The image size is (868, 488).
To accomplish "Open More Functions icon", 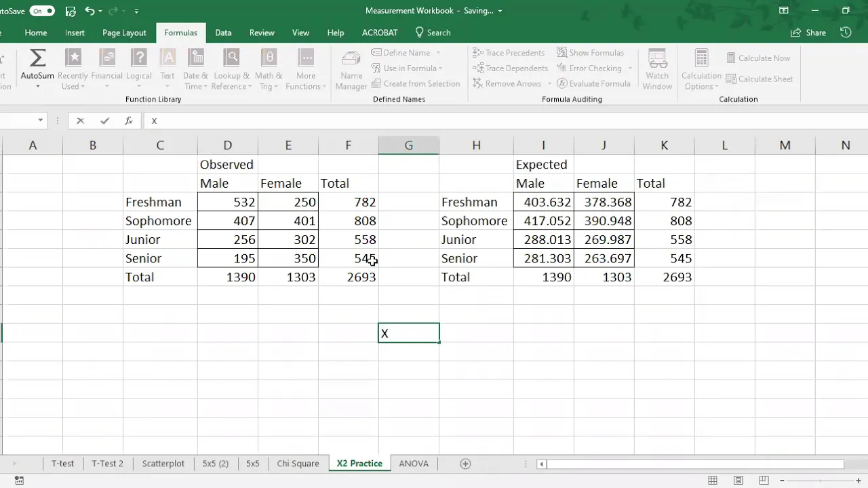I will coord(306,58).
